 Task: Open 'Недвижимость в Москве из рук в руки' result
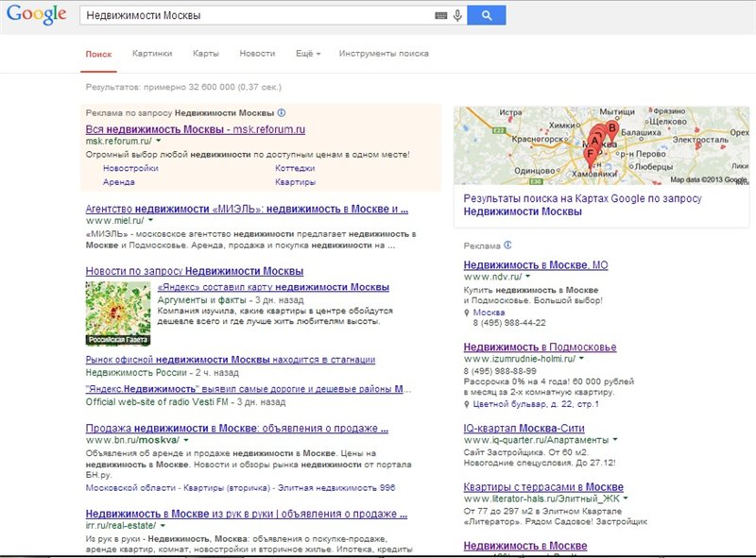click(x=247, y=515)
